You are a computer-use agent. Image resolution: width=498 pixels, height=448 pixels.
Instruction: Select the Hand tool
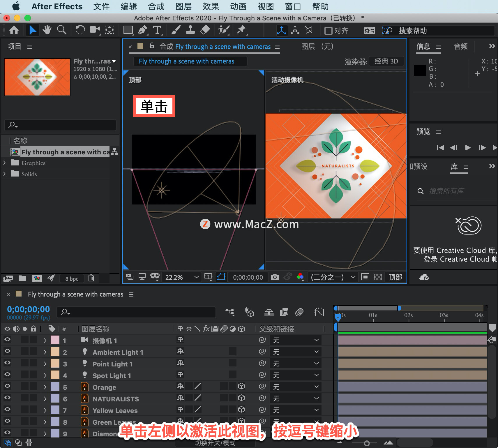47,30
